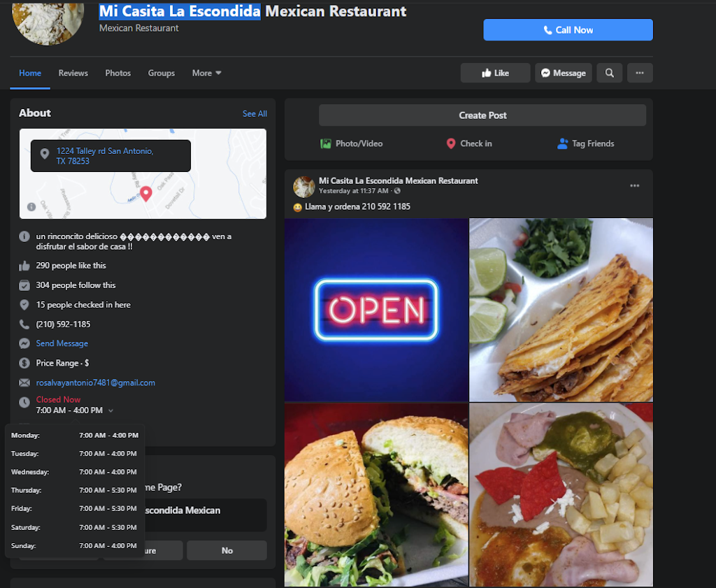The image size is (716, 588).
Task: Expand the More tab dropdown
Action: [x=207, y=73]
